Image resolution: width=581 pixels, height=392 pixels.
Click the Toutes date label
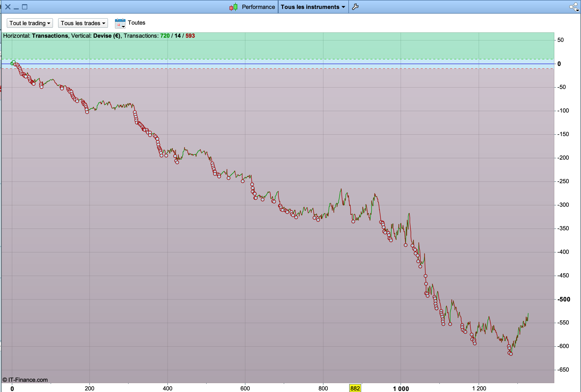[x=136, y=23]
